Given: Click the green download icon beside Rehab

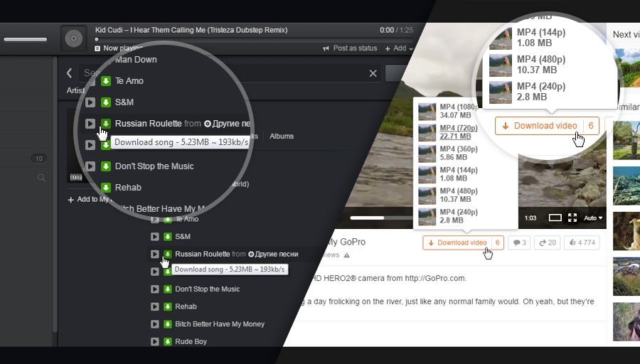Looking at the screenshot, I should coord(167,306).
